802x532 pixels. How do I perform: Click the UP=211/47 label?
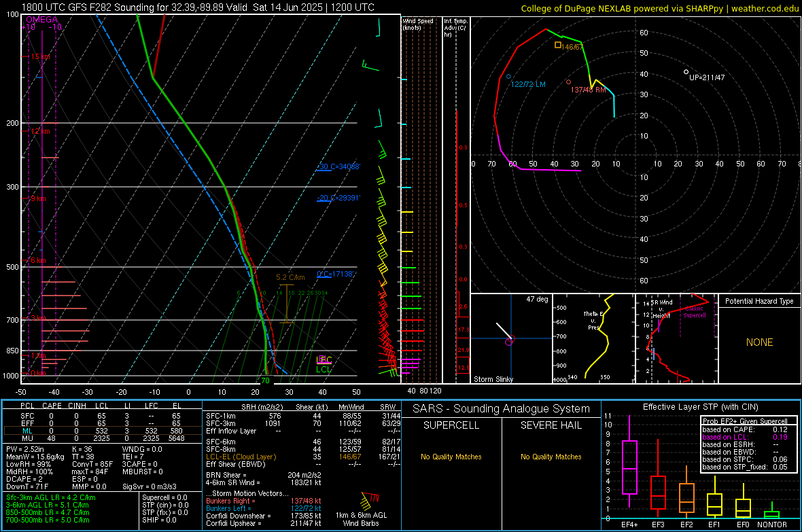click(707, 77)
